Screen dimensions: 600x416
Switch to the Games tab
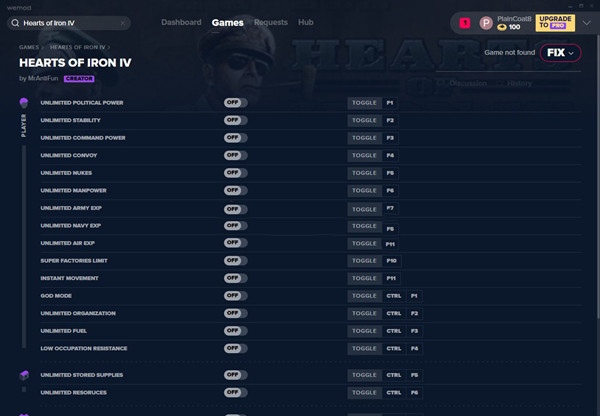tap(228, 23)
